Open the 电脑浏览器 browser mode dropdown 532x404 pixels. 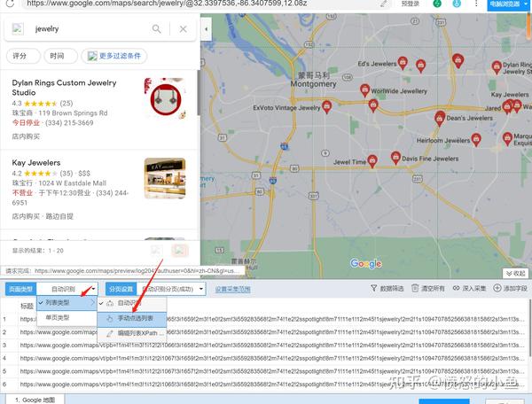tap(509, 4)
